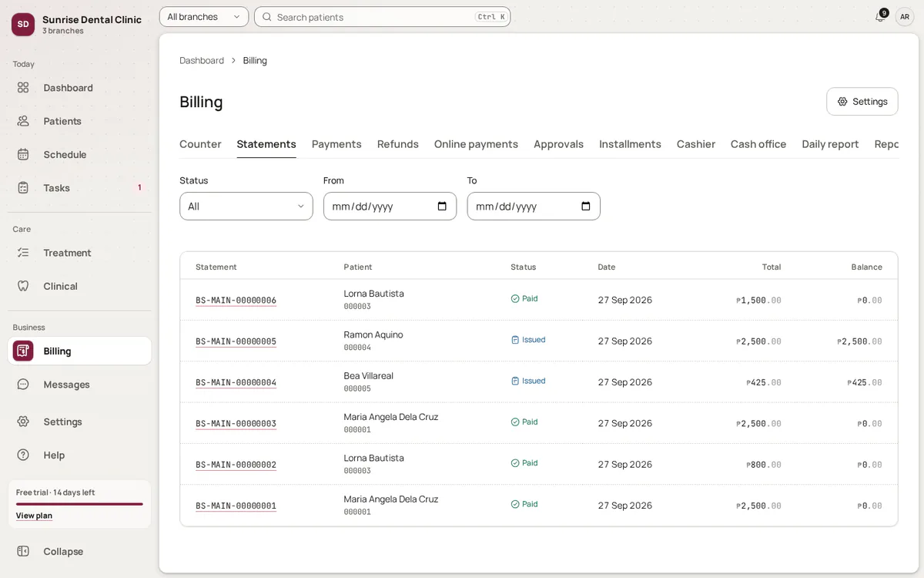Click Paid status icon for BS-MAIN-00000003
This screenshot has height=578, width=924.
(x=515, y=422)
